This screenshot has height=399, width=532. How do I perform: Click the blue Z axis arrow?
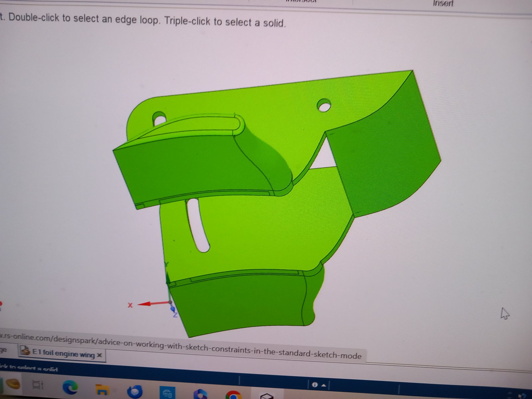pyautogui.click(x=173, y=310)
